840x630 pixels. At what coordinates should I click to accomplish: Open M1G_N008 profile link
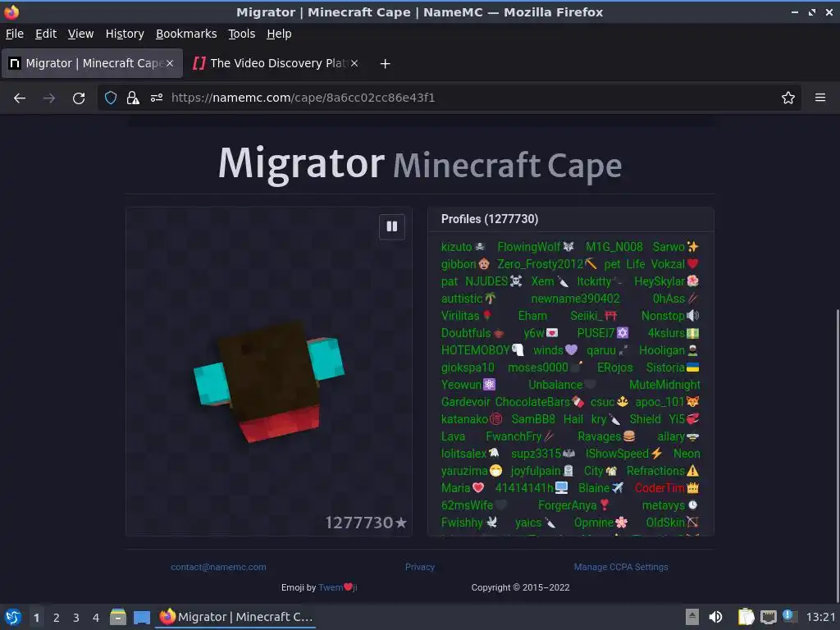[x=614, y=247]
